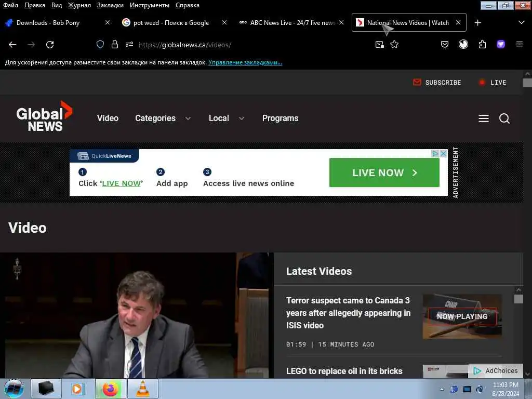Open the site search magnifier icon
The width and height of the screenshot is (532, 399).
pos(504,118)
